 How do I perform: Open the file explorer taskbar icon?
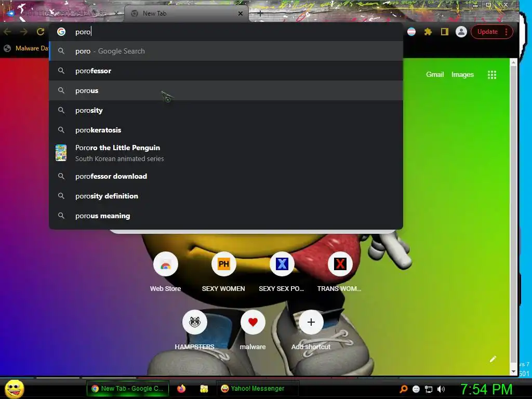coord(204,389)
